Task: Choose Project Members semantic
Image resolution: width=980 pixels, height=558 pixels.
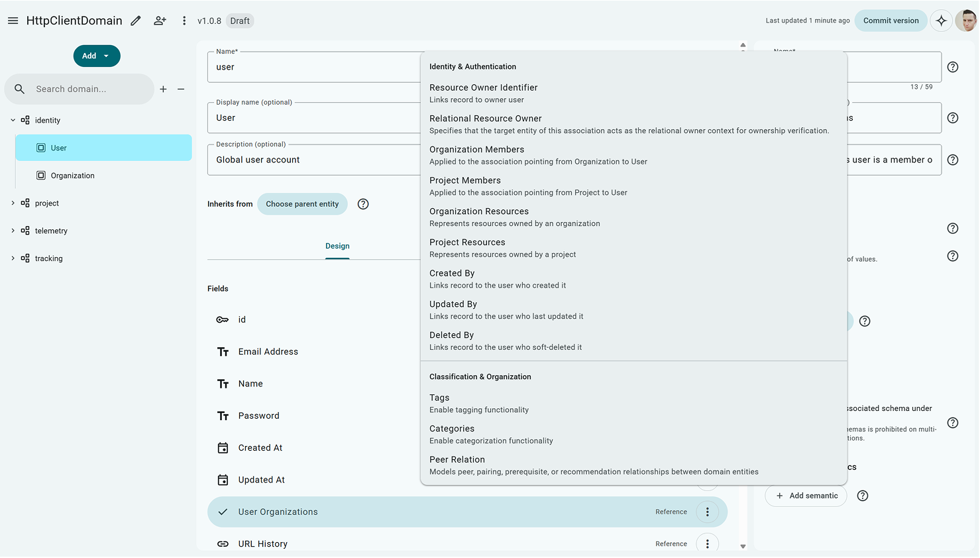Action: [x=633, y=186]
